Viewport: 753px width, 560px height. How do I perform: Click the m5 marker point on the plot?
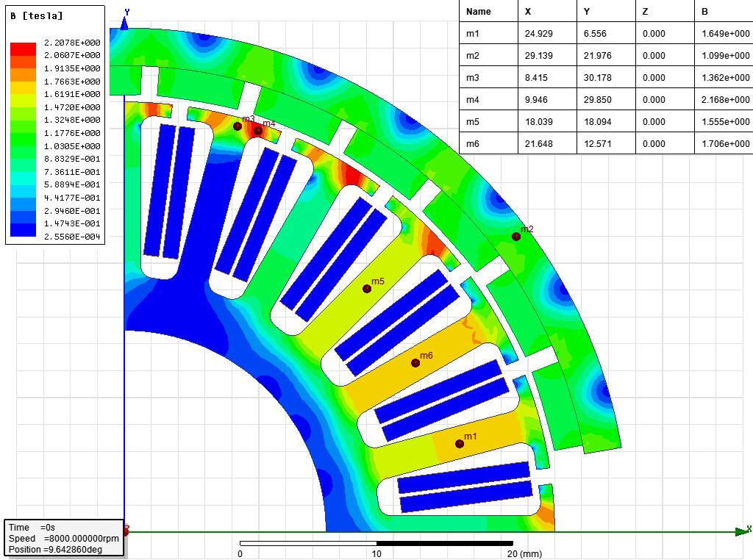point(367,289)
